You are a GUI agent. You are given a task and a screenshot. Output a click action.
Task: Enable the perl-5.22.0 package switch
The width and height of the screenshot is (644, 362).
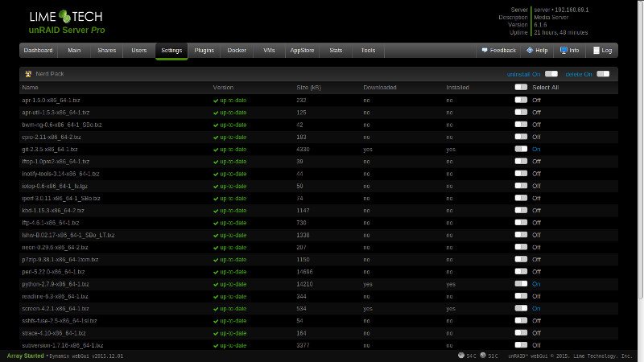[521, 271]
